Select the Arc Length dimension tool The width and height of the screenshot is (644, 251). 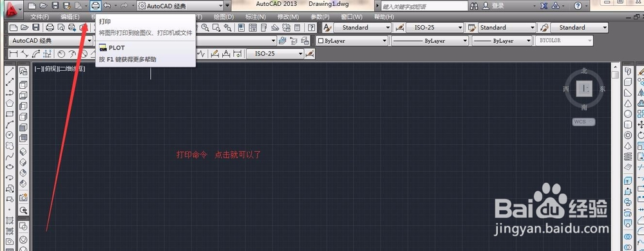click(x=35, y=53)
